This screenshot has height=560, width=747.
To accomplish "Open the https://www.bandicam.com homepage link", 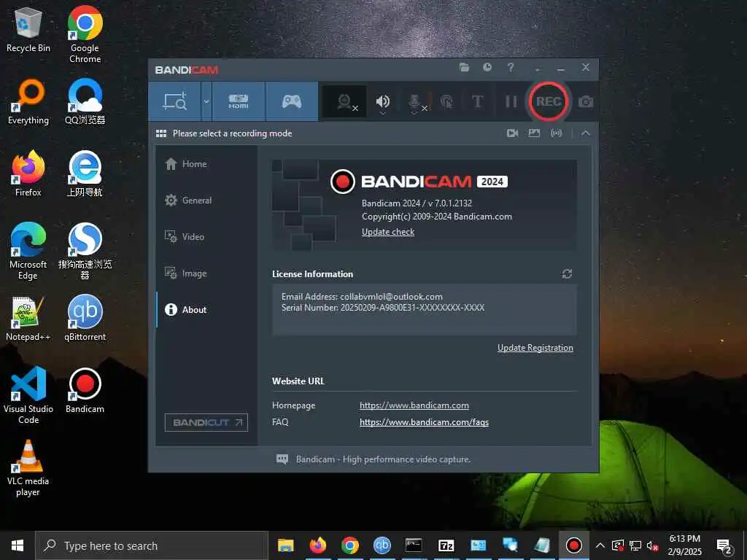I will 414,405.
